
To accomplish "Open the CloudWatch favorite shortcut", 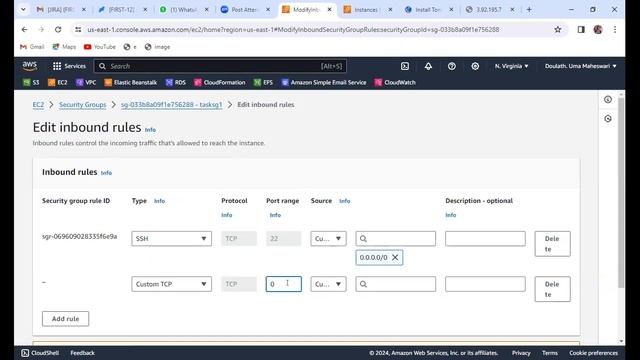I will pos(395,82).
